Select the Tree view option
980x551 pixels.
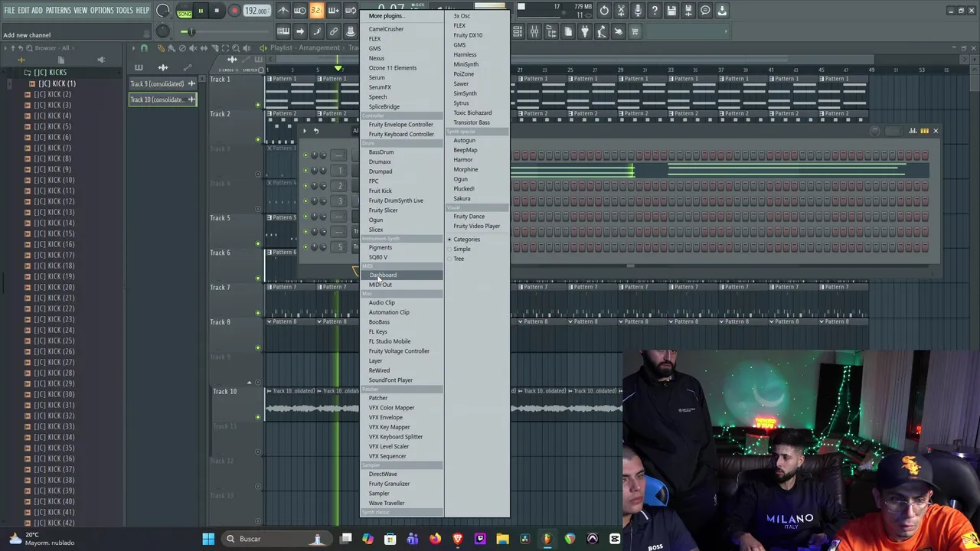(x=459, y=259)
